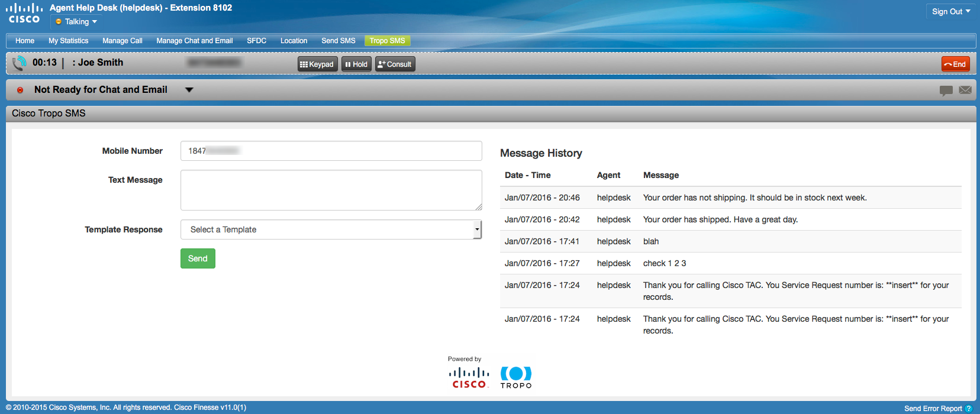Click the Jan/07/2016 - 20:42 timestamp
This screenshot has height=414, width=980.
(x=542, y=219)
